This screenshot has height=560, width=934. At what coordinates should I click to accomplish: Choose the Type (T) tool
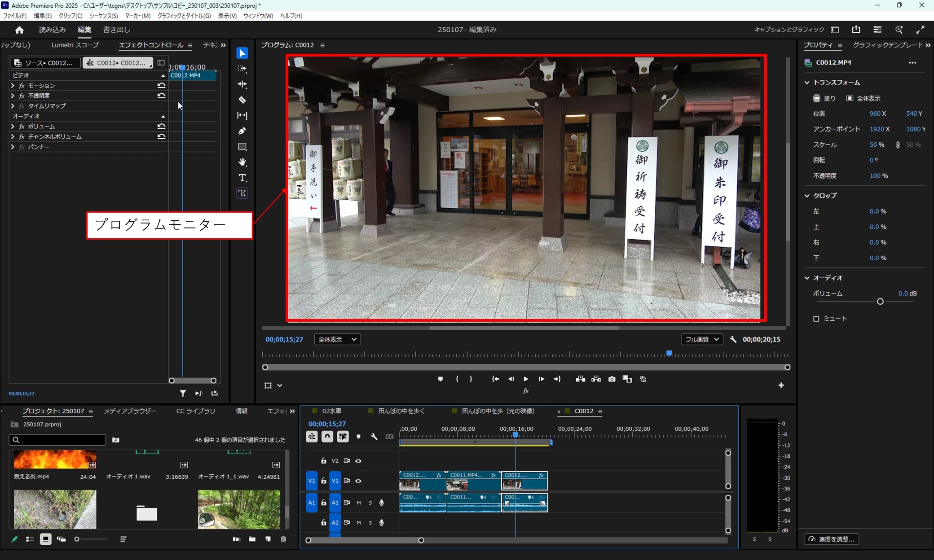[x=242, y=178]
